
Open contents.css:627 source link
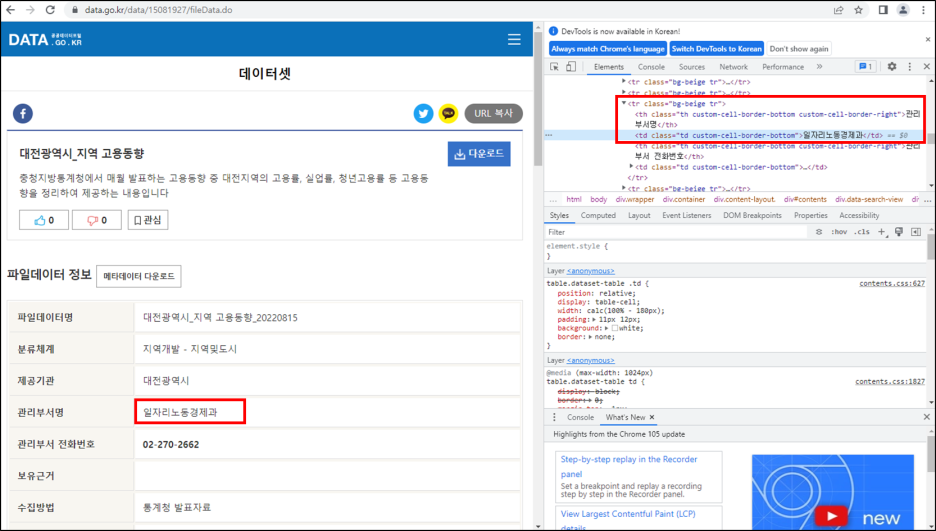892,283
